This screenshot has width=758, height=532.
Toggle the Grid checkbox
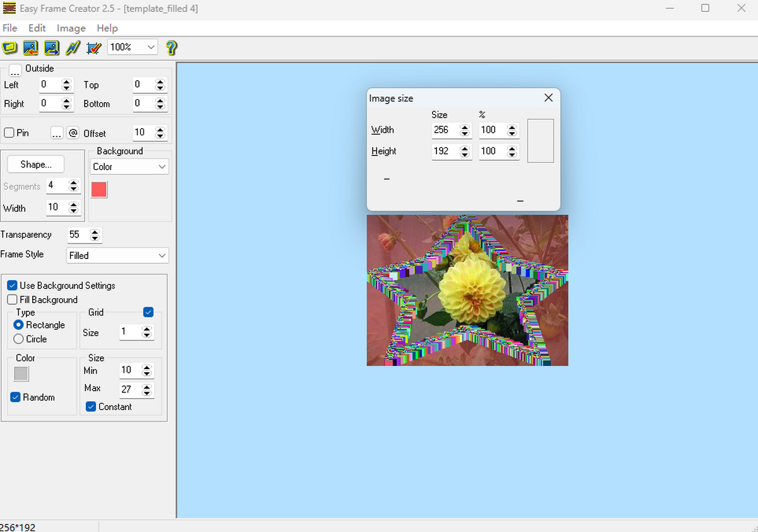pos(148,312)
